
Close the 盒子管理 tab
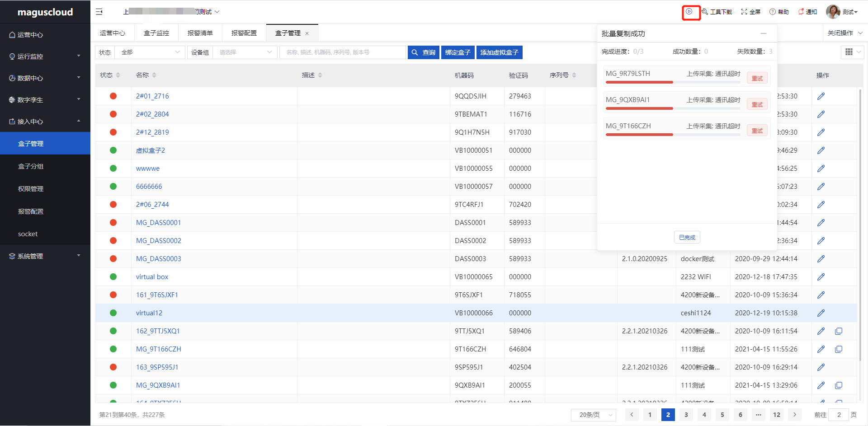pos(307,33)
